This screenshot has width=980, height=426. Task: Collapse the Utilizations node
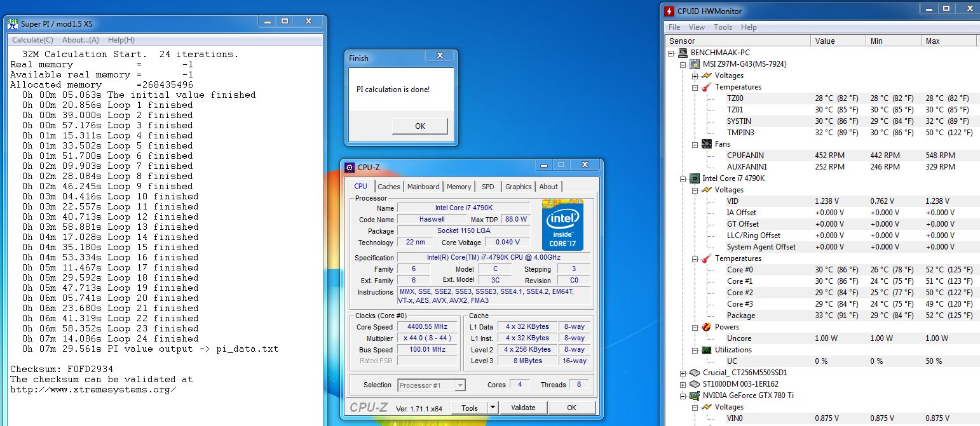click(x=695, y=350)
